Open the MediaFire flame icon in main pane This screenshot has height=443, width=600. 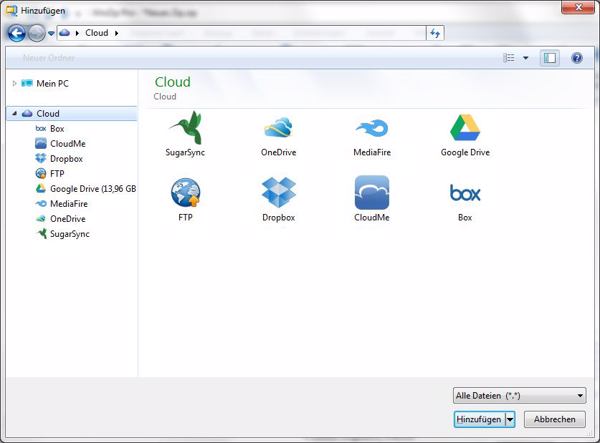click(372, 128)
